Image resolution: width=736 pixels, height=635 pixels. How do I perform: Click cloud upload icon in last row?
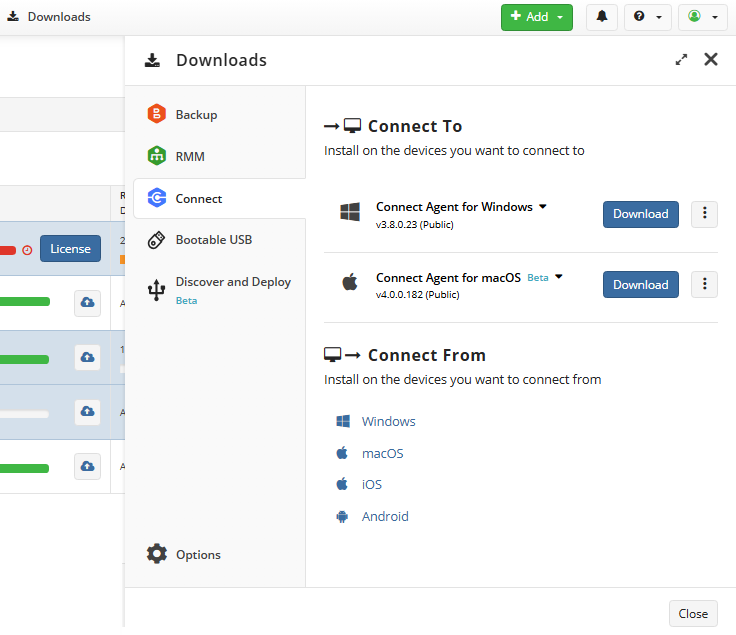[87, 467]
